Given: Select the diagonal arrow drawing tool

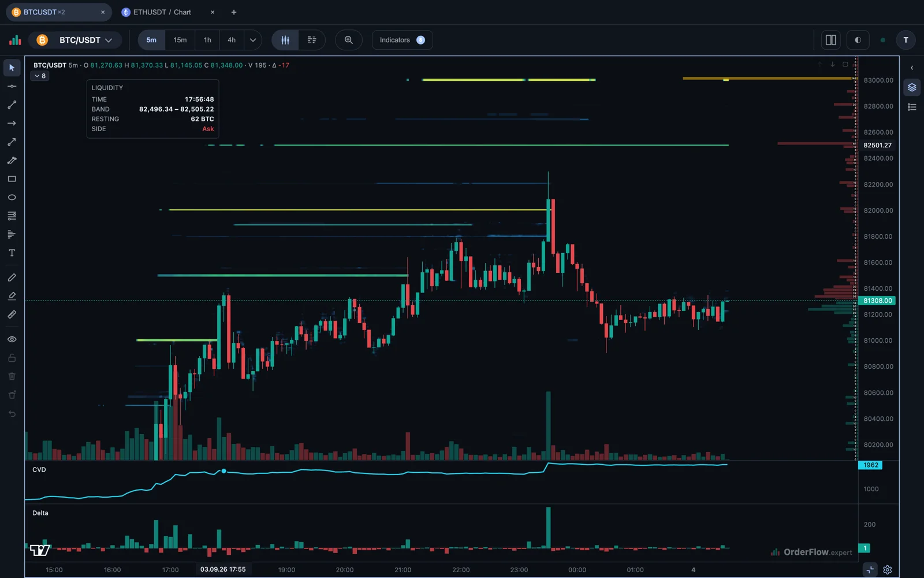Looking at the screenshot, I should coord(12,142).
